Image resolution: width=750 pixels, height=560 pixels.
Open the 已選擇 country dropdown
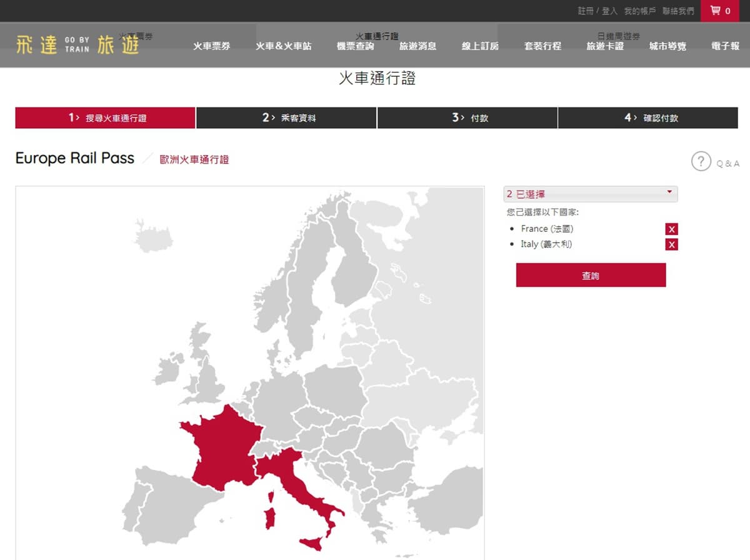591,194
